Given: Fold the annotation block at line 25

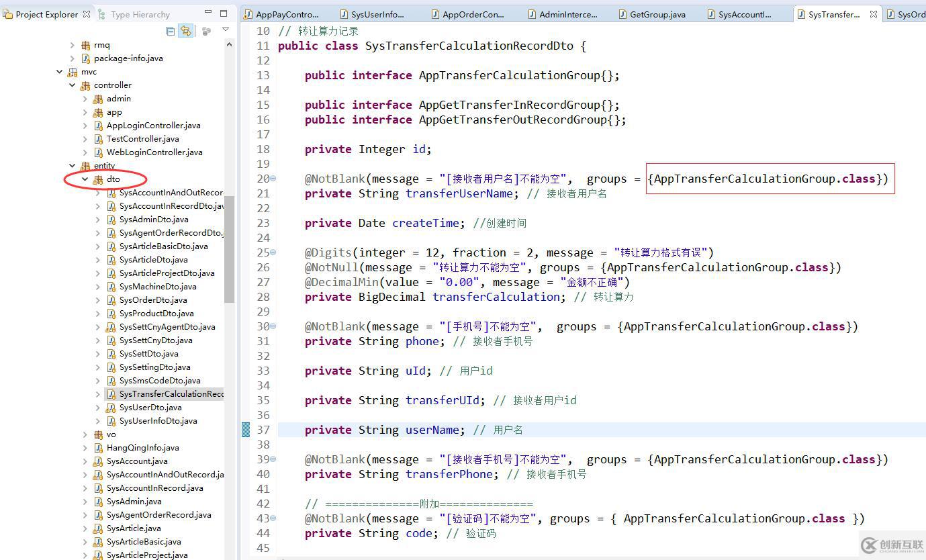Looking at the screenshot, I should click(273, 252).
